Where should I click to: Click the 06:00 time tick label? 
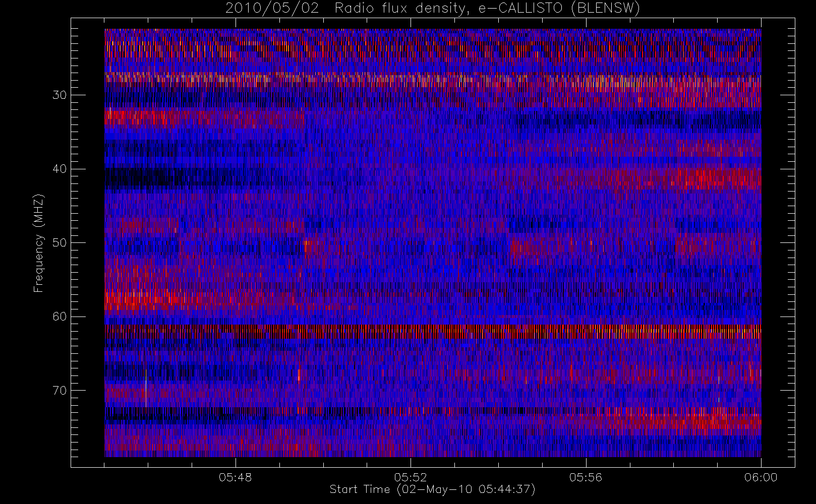[761, 477]
